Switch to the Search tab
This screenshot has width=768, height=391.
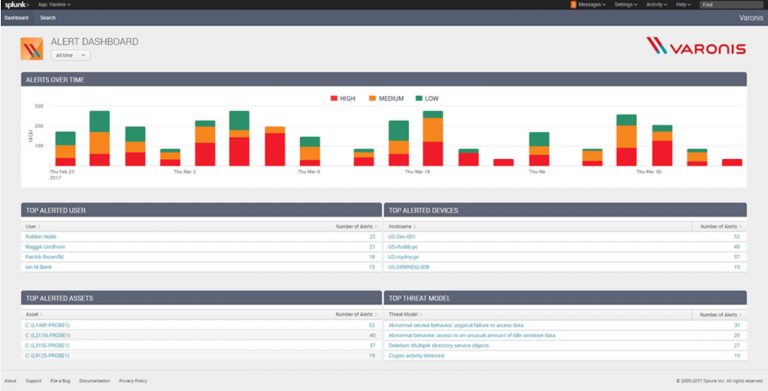pyautogui.click(x=48, y=18)
